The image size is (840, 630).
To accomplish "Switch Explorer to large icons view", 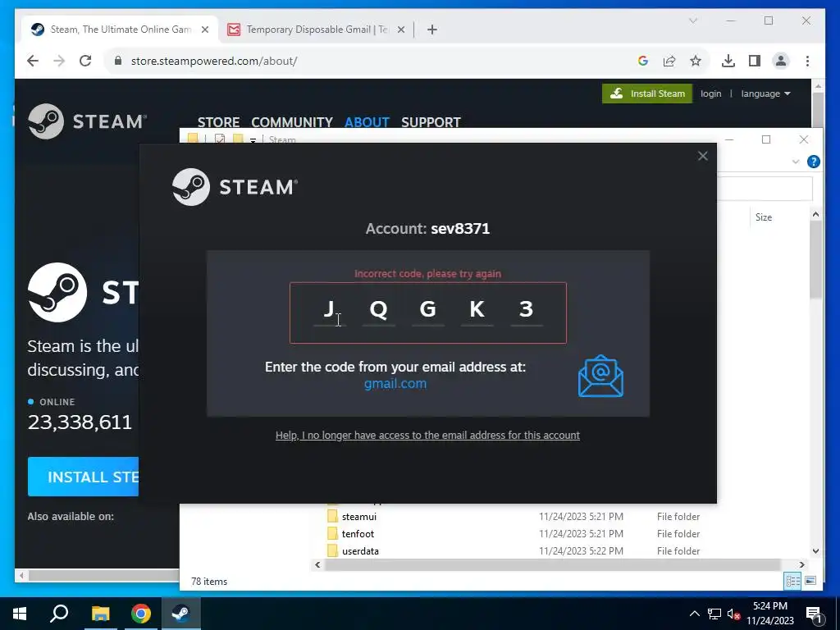I will [x=810, y=581].
